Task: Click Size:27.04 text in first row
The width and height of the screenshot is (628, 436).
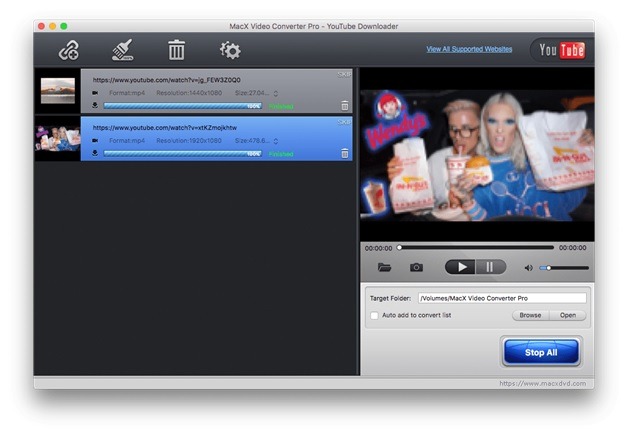Action: pyautogui.click(x=252, y=93)
